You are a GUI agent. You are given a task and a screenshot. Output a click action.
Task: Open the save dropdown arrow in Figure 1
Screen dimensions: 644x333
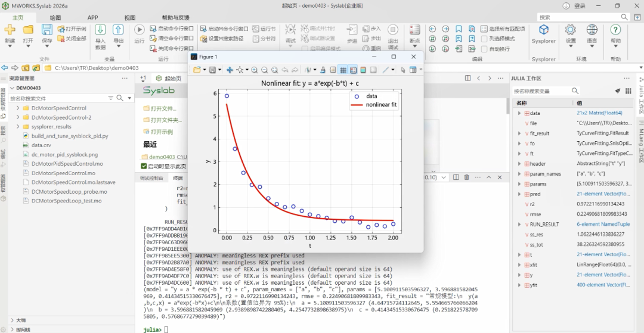point(219,70)
